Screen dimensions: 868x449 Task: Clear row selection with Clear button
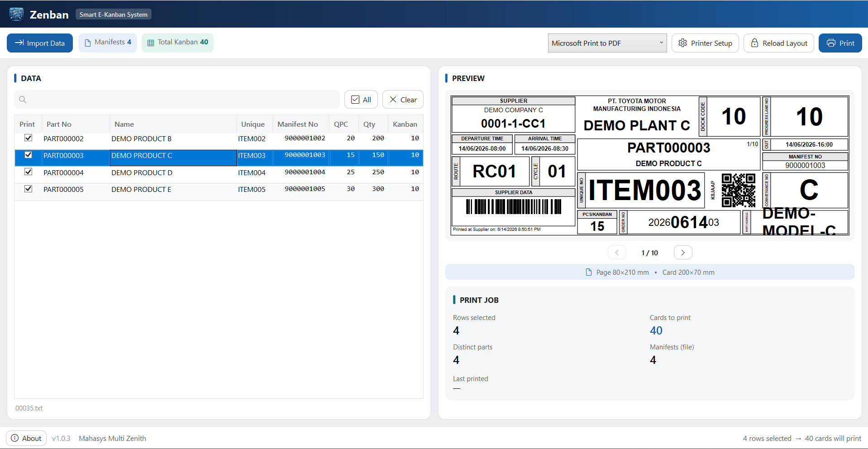(x=403, y=100)
